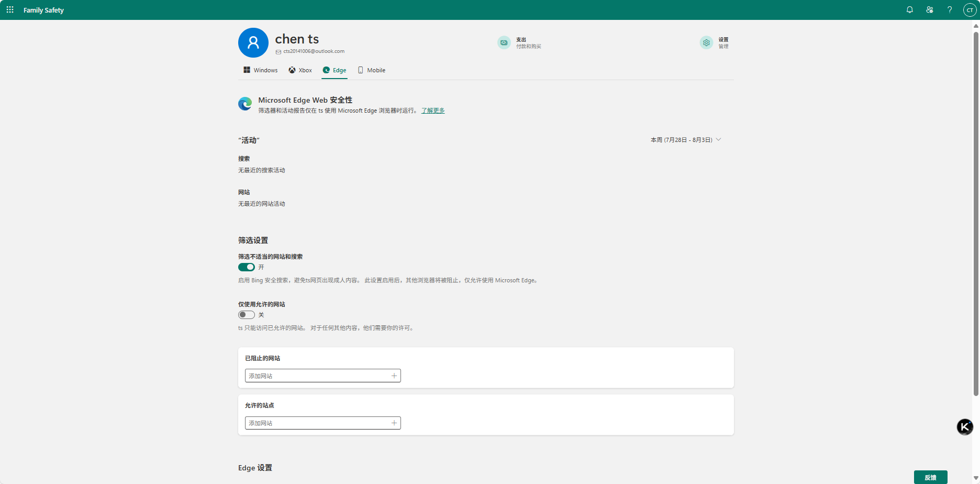Click the chen ts name heading

(x=297, y=39)
